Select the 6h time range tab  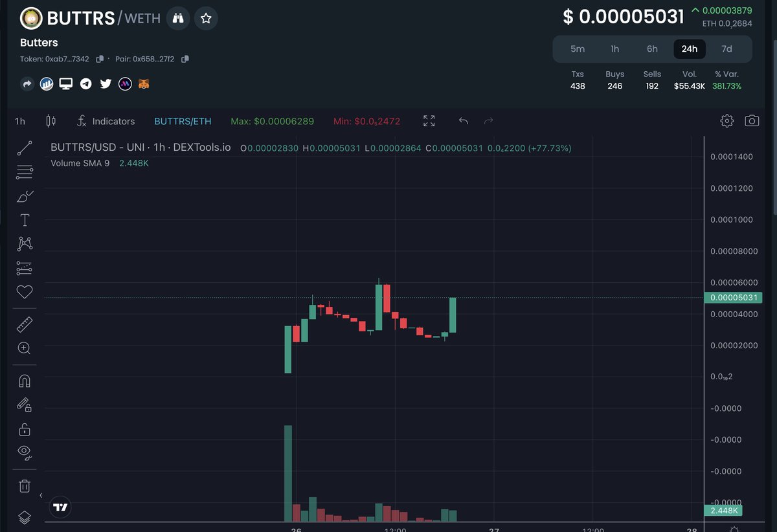[x=652, y=49]
